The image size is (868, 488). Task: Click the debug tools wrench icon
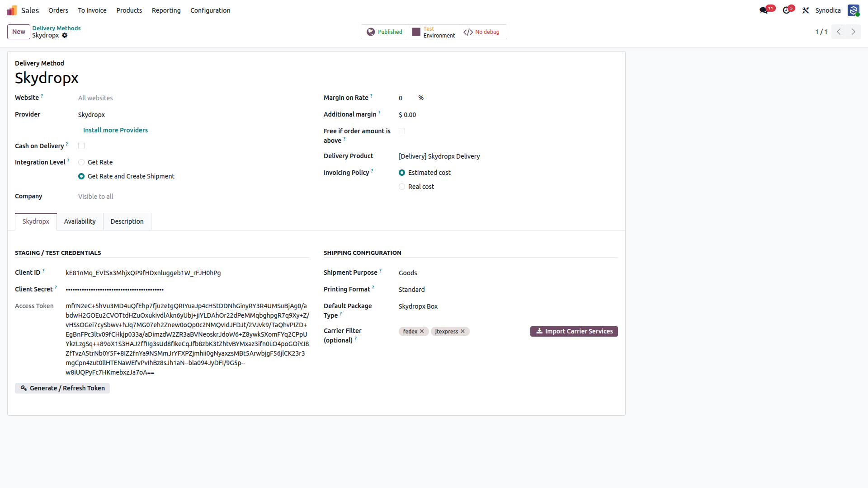(806, 10)
